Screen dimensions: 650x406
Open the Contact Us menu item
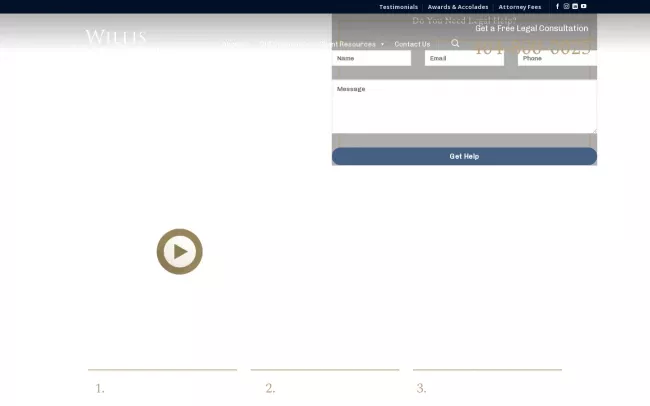(412, 44)
